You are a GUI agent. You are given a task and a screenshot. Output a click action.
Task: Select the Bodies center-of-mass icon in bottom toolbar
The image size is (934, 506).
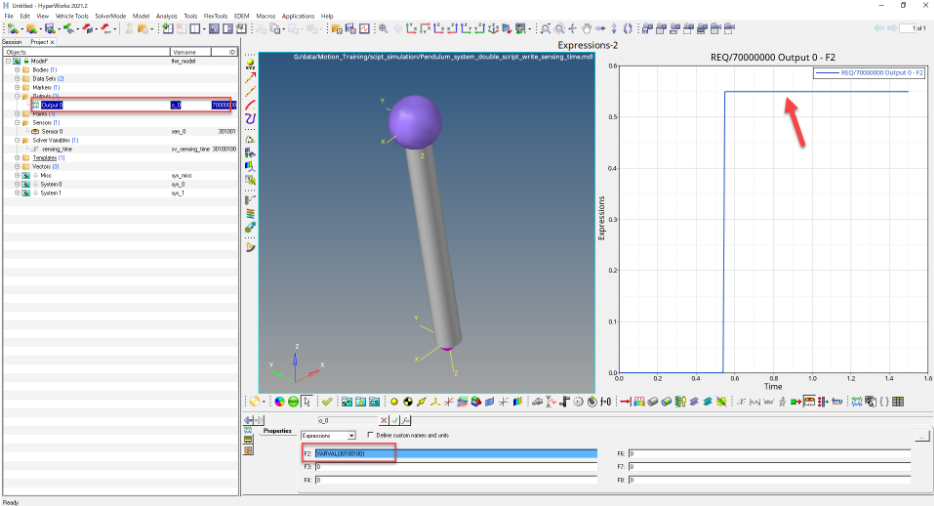tap(407, 402)
